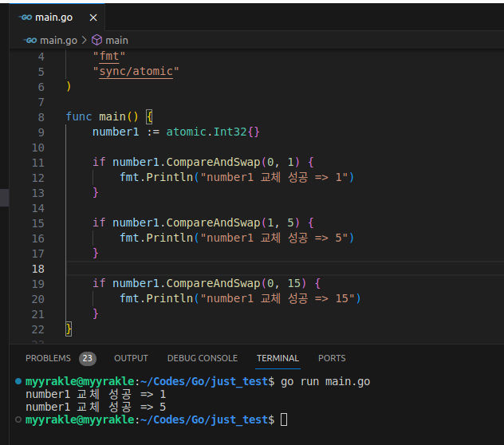Click the cube symbol icon beside main breadcrumb
The image size is (504, 445).
(x=96, y=40)
